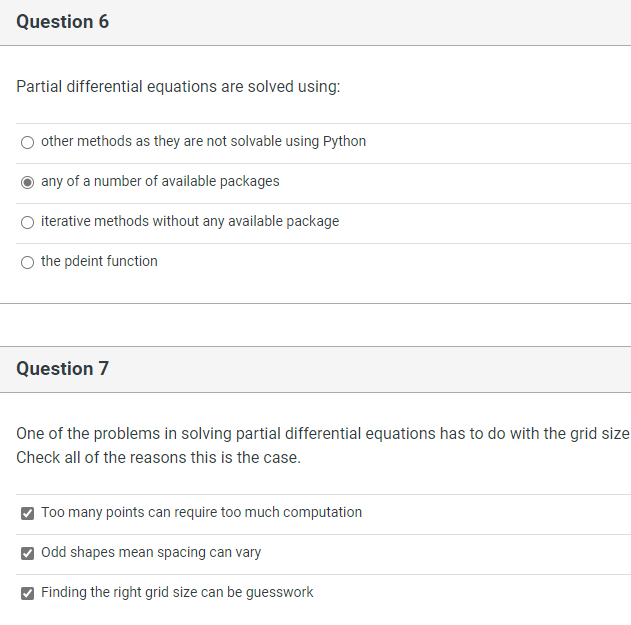Click the label text "other methods as they are not solvable"
The image size is (631, 625).
(x=180, y=141)
